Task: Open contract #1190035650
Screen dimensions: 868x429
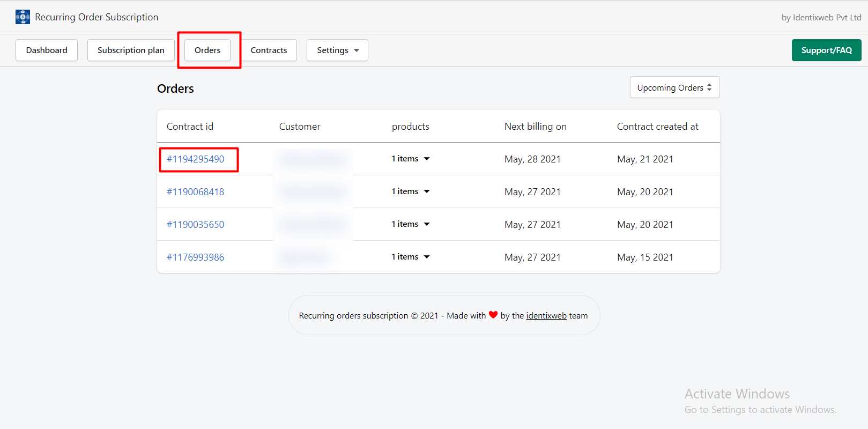Action: pyautogui.click(x=196, y=225)
